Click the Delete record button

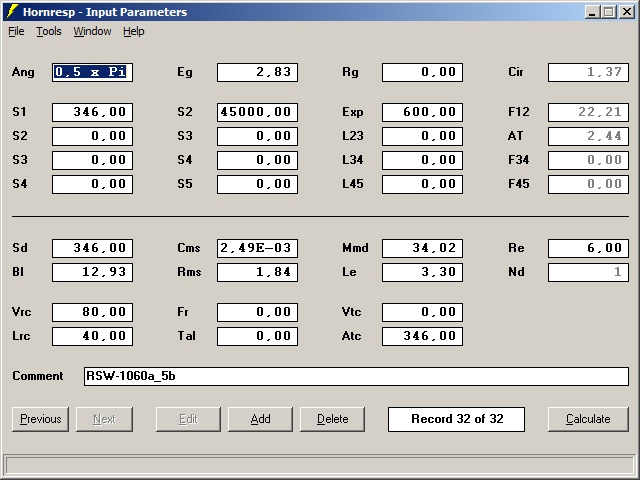333,419
